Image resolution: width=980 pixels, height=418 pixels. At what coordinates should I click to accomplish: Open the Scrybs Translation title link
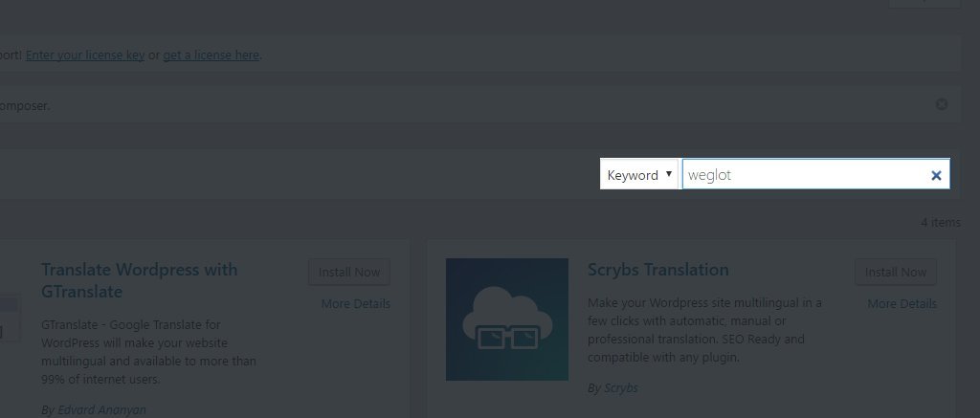coord(658,270)
